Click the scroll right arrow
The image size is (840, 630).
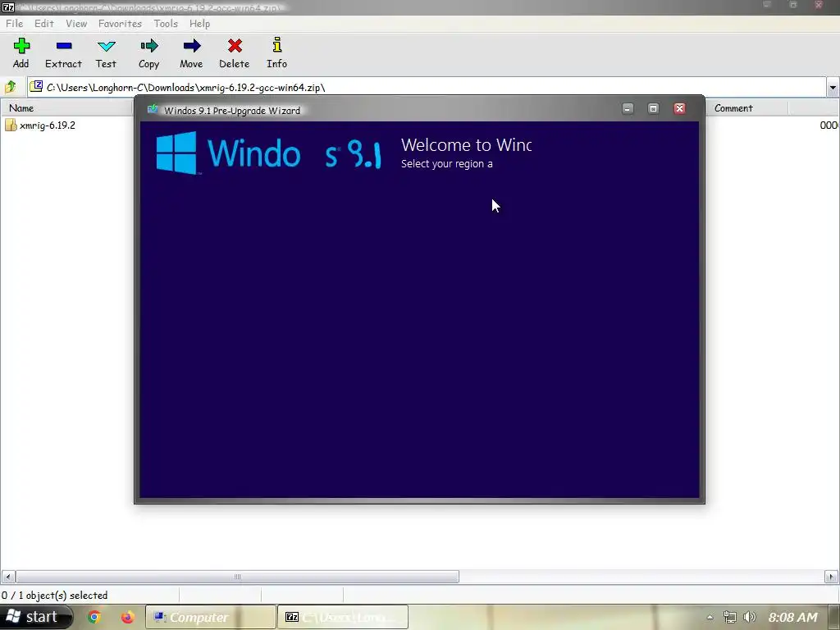(x=832, y=577)
